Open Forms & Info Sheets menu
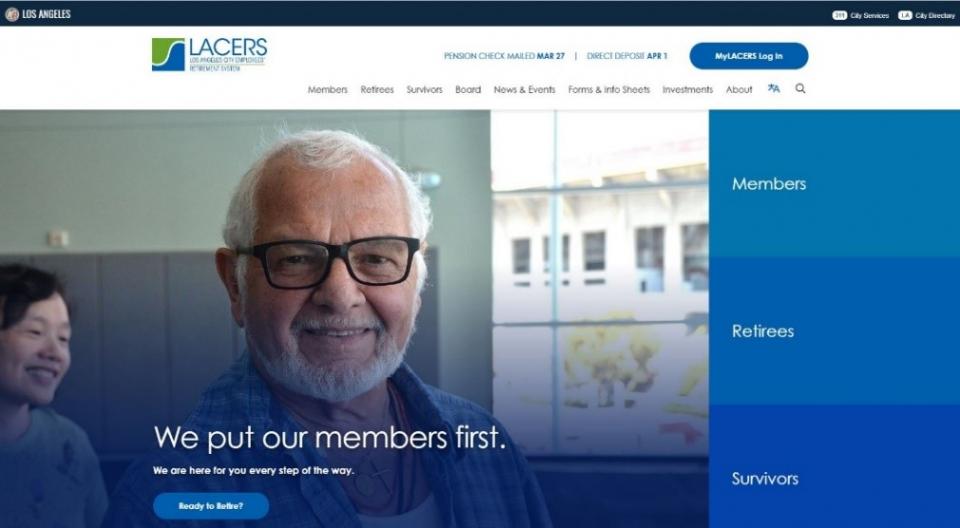 [609, 89]
